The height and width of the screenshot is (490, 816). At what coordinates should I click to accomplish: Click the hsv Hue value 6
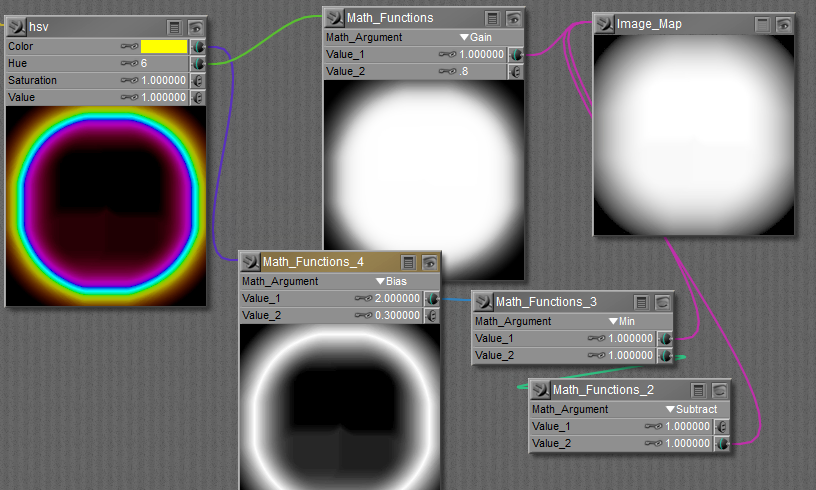tap(144, 63)
